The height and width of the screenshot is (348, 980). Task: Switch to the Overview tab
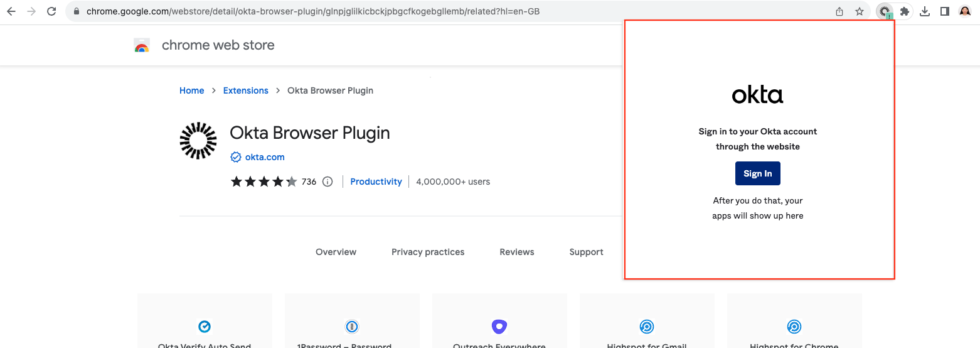coord(336,252)
